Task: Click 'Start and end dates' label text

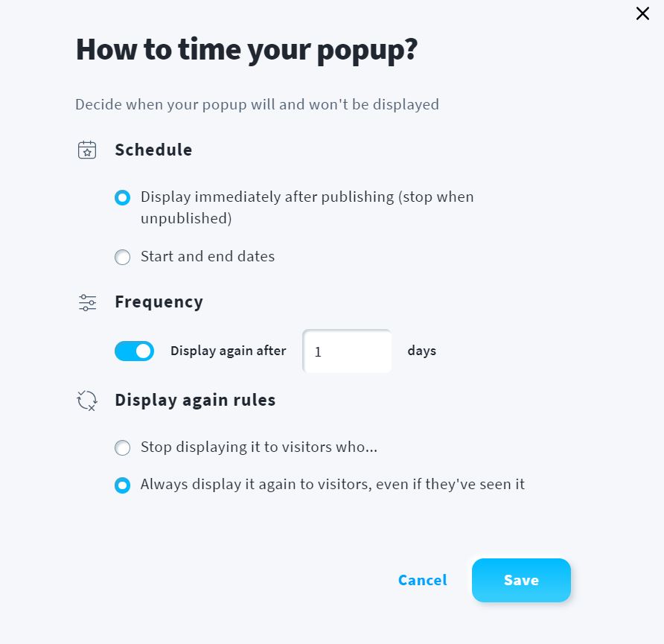Action: 208,257
